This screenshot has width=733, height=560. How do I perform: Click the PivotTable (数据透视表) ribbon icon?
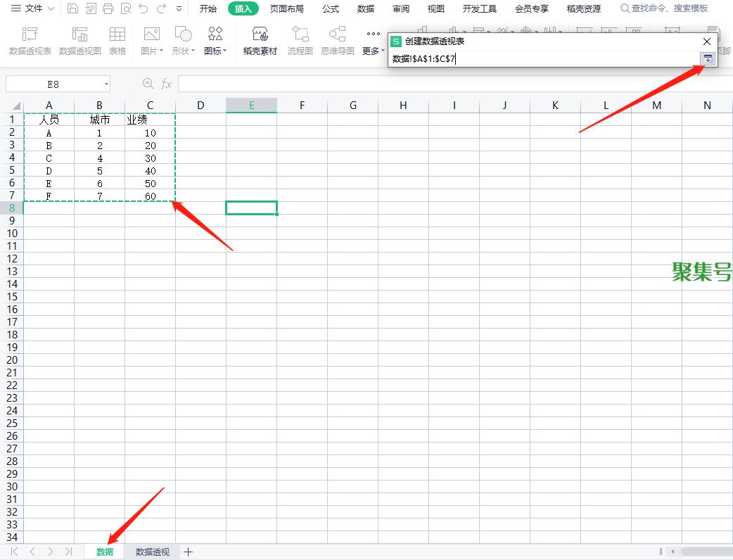[30, 41]
